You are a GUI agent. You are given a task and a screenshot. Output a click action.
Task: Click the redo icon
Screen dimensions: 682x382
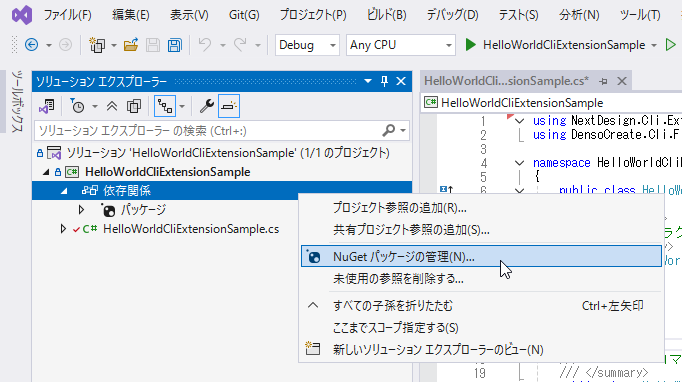(x=240, y=45)
